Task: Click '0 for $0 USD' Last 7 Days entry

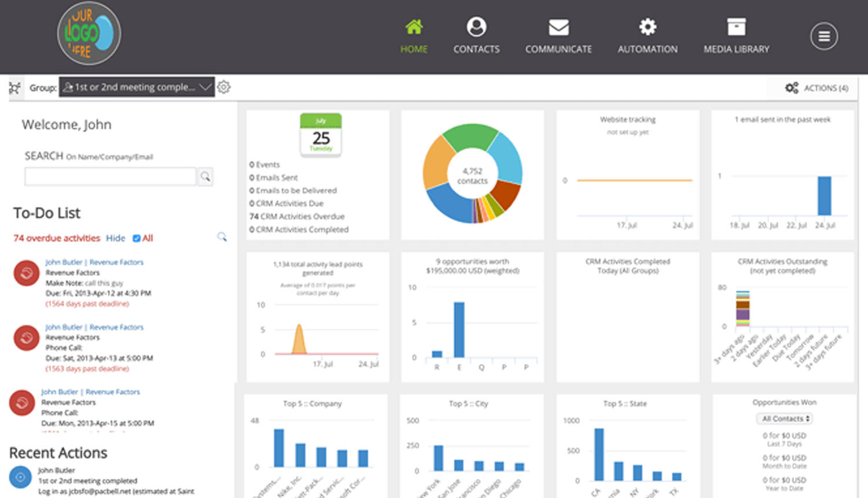Action: click(784, 435)
